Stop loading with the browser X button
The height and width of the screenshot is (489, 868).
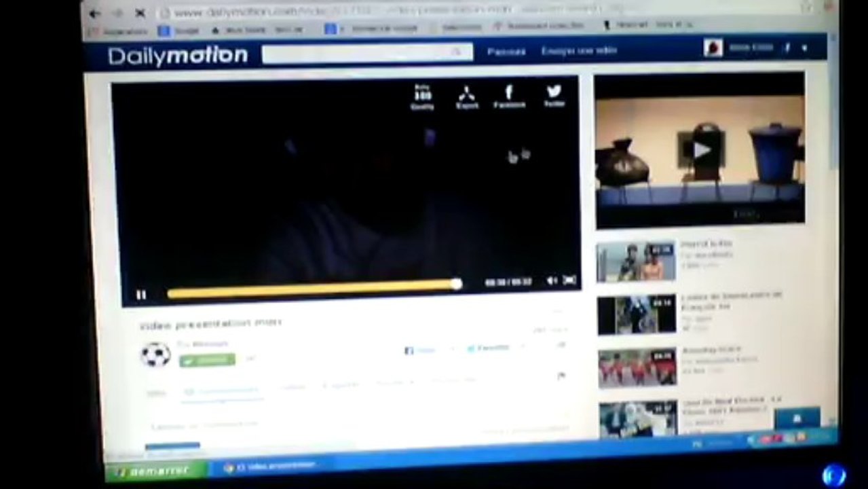tap(140, 13)
